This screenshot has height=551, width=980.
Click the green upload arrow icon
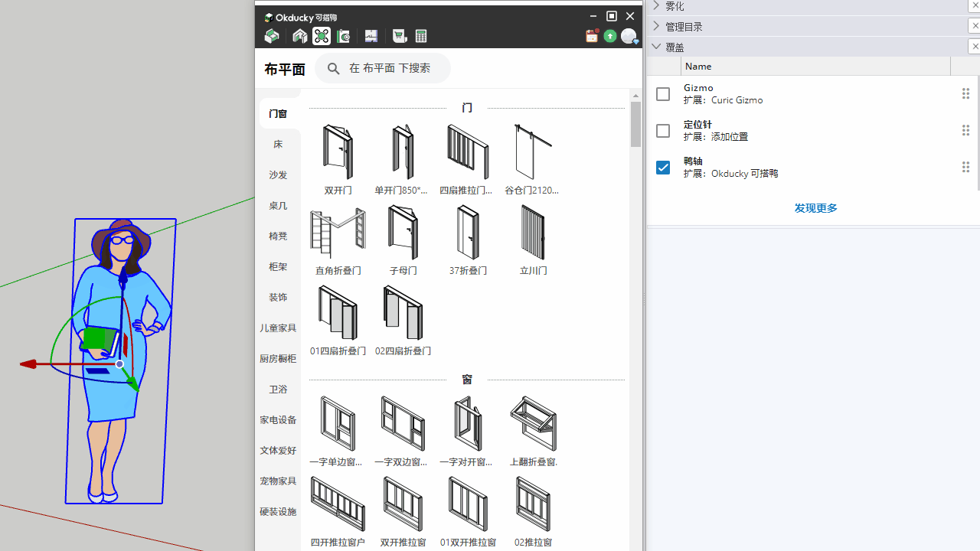click(x=610, y=36)
